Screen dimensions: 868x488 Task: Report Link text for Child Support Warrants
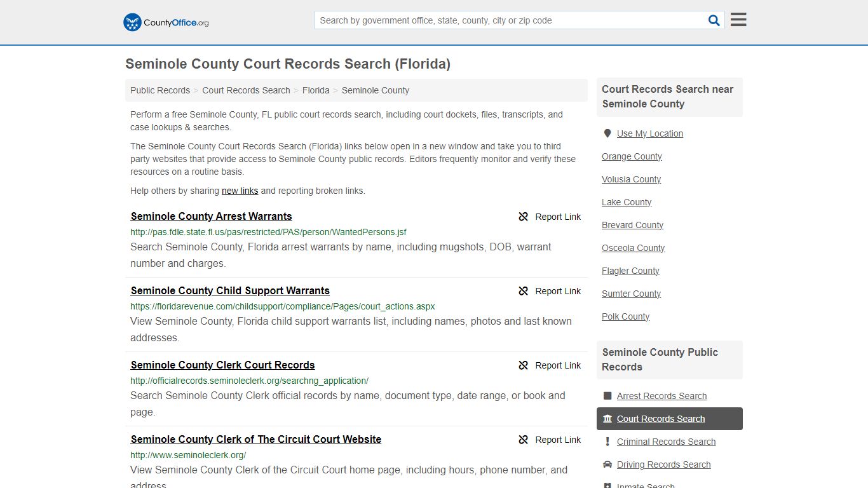point(558,291)
